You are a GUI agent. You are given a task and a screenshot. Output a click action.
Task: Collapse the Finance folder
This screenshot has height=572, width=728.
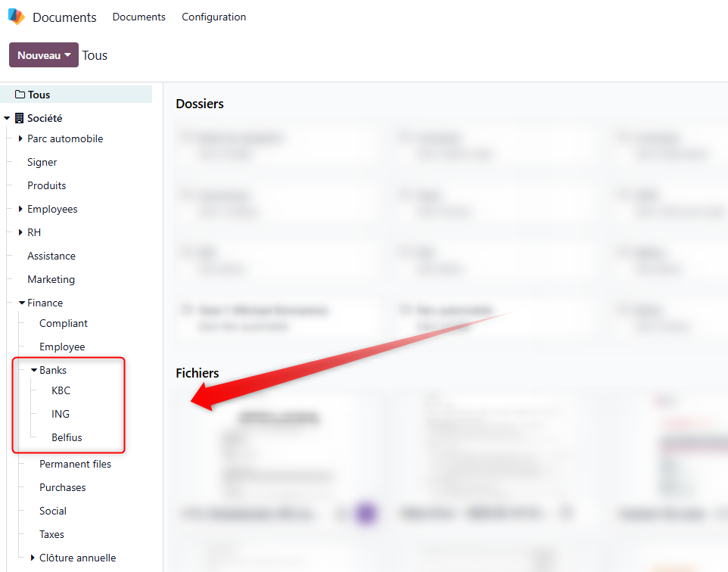point(21,303)
